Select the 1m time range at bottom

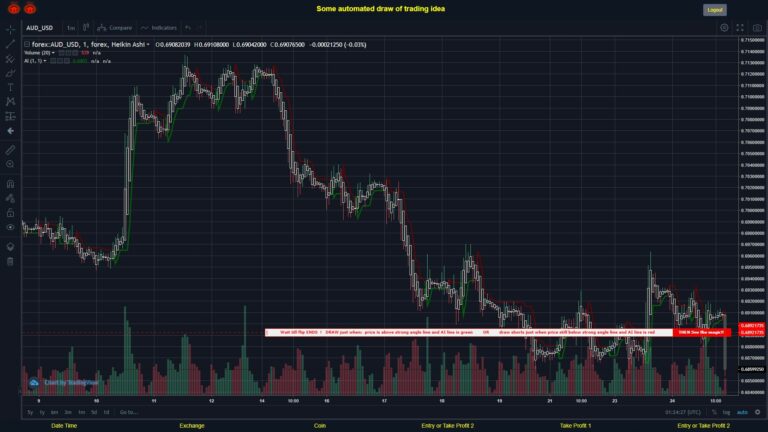coord(81,412)
